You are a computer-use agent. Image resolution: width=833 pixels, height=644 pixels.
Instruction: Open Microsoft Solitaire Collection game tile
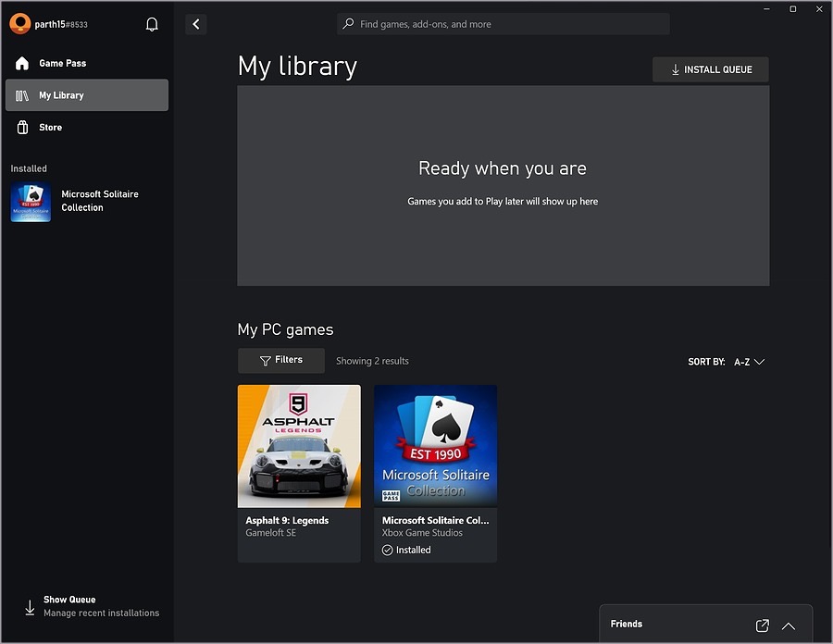pyautogui.click(x=436, y=474)
